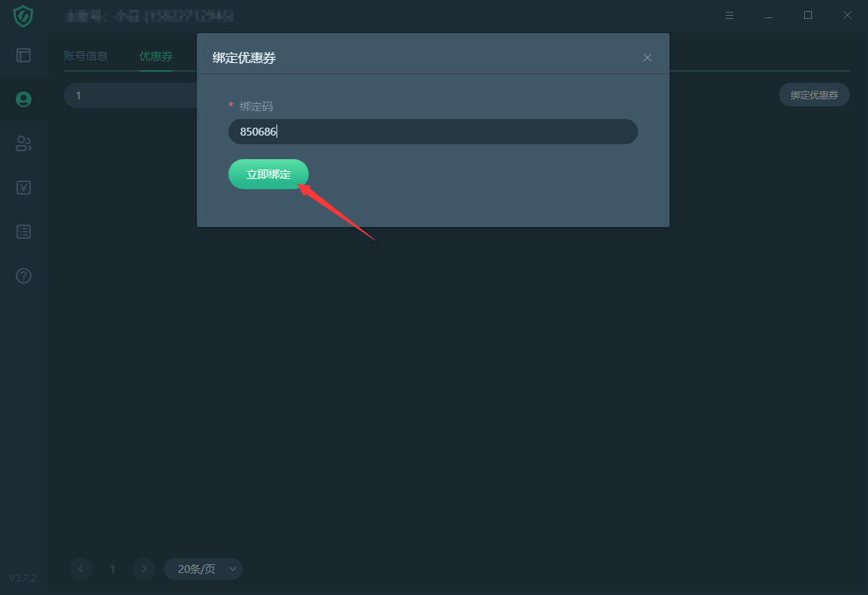Maximize the application window
This screenshot has width=868, height=595.
pyautogui.click(x=807, y=15)
